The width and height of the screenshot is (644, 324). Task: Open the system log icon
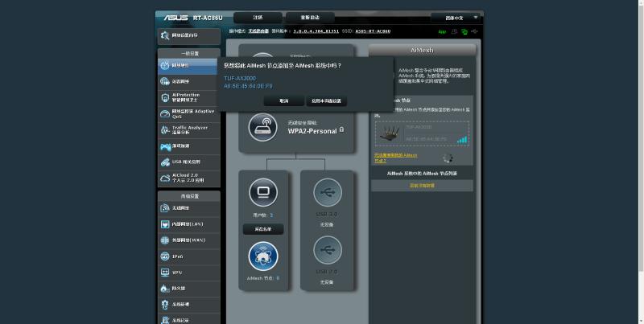[x=165, y=320]
